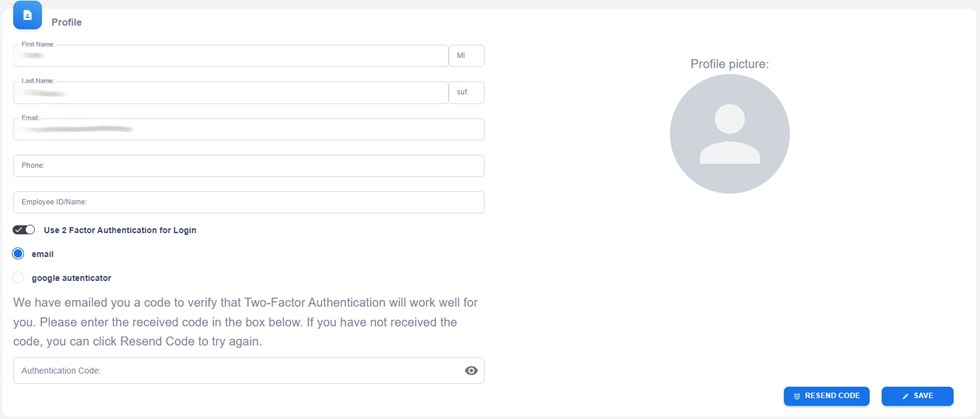Screen dimensions: 980x419
Task: Select the google autenticator radio option
Action: [18, 278]
